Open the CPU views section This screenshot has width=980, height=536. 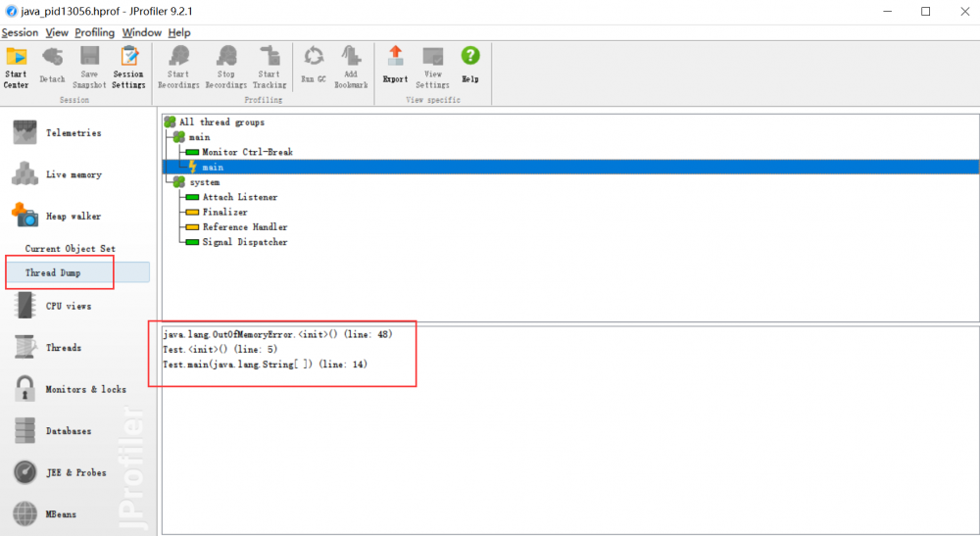coord(53,306)
